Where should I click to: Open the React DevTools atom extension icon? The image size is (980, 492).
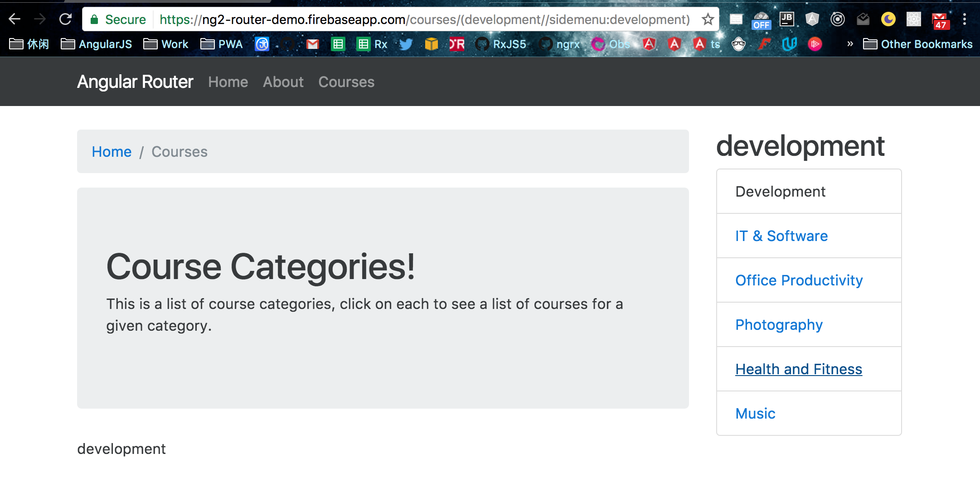coord(913,19)
